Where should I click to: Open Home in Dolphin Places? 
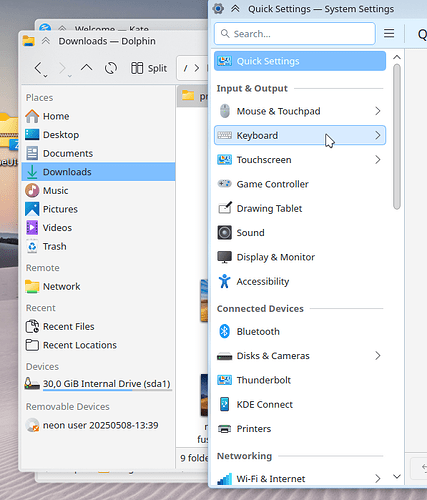99,116
